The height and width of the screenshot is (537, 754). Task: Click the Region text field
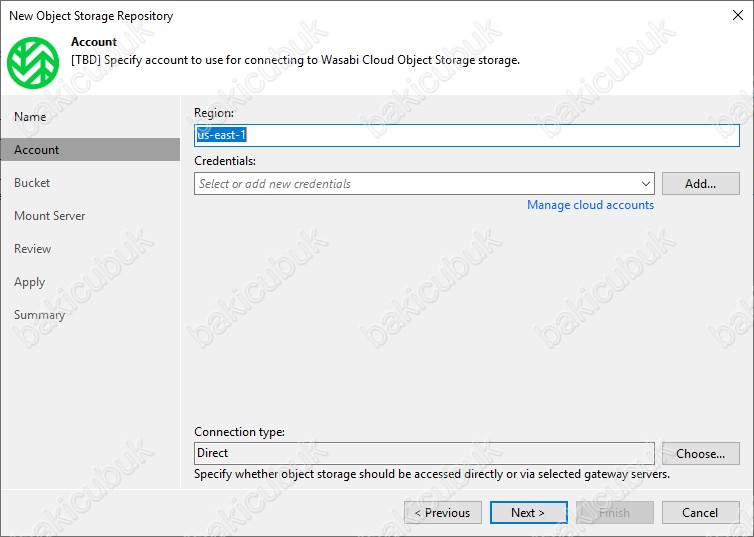tap(466, 135)
